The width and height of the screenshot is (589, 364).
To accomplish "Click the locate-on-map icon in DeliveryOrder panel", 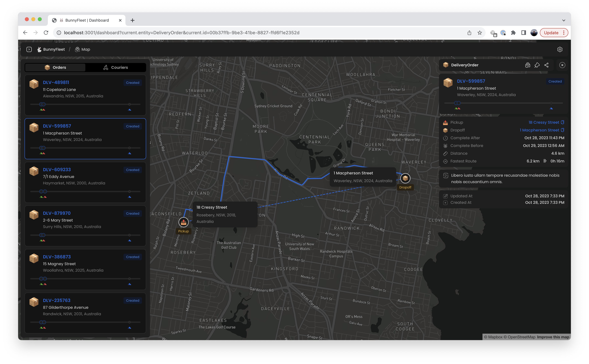I will [x=528, y=65].
